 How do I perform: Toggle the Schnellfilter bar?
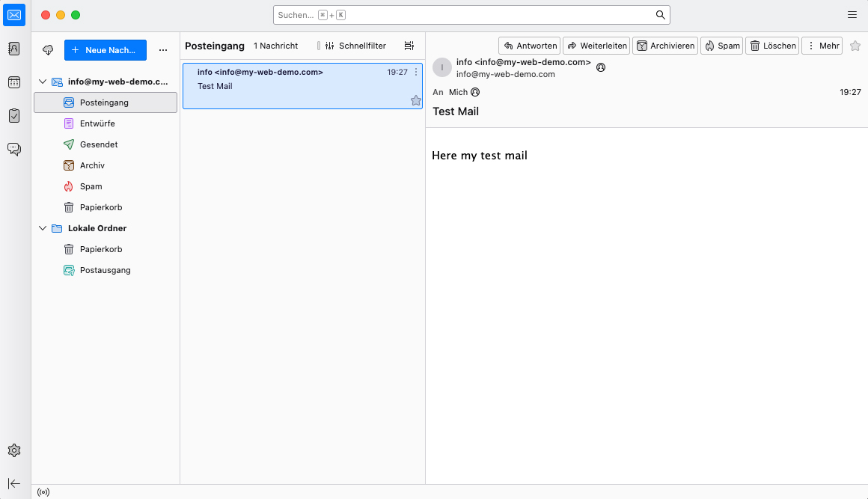(x=355, y=46)
